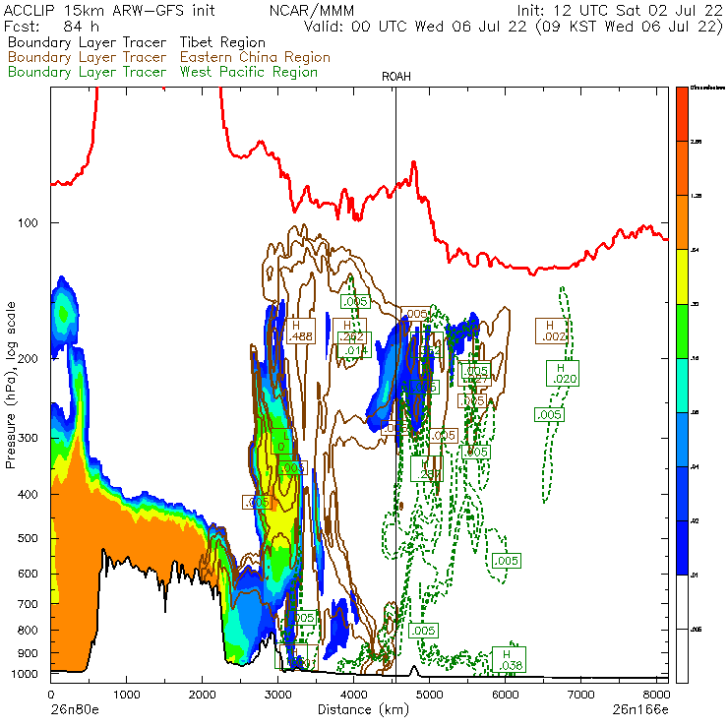Choose the cyan colorbar segment

tap(682, 386)
